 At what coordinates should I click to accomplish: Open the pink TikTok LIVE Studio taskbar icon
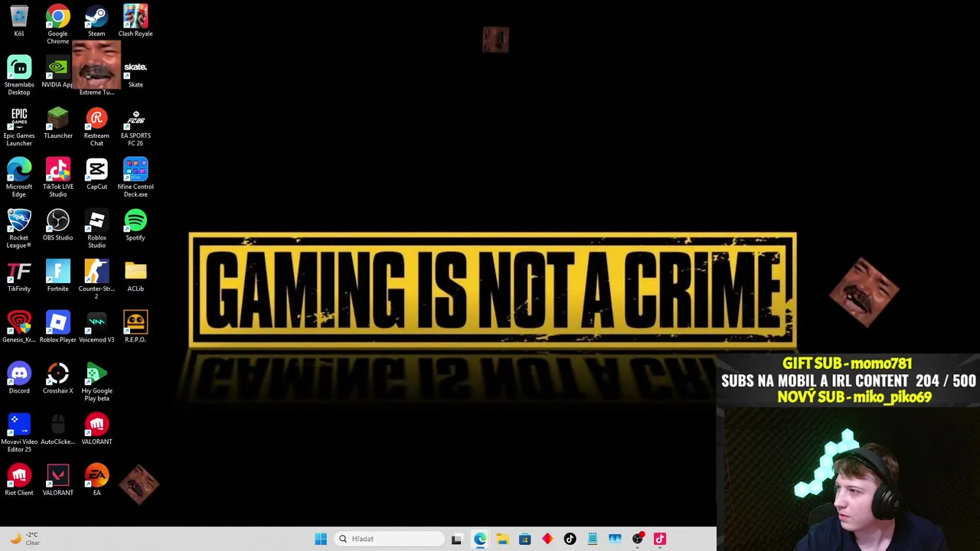tap(660, 539)
